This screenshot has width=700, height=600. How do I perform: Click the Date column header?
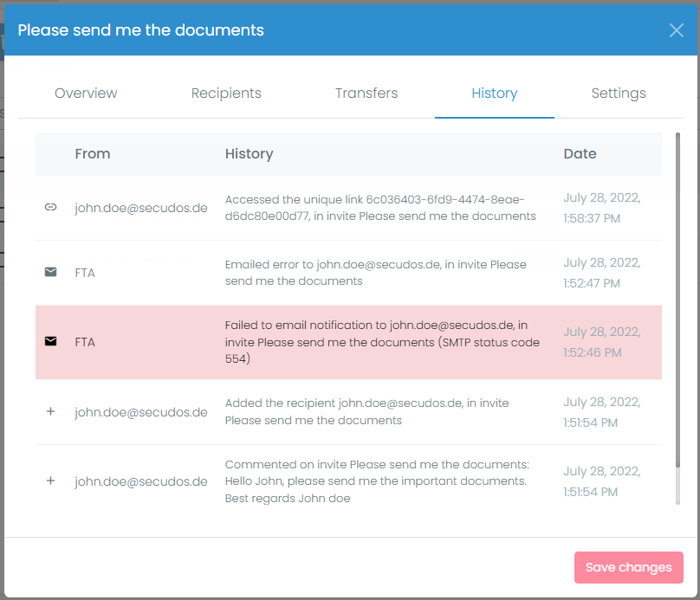pyautogui.click(x=580, y=154)
